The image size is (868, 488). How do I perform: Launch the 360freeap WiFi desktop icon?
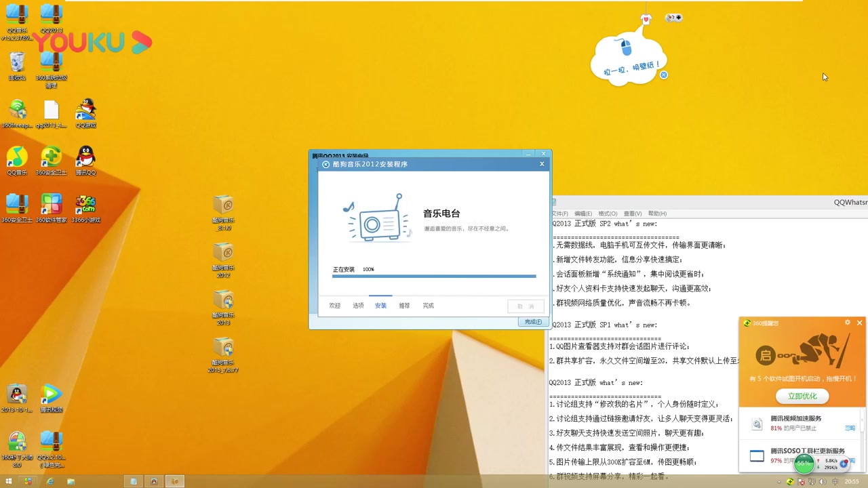click(17, 113)
